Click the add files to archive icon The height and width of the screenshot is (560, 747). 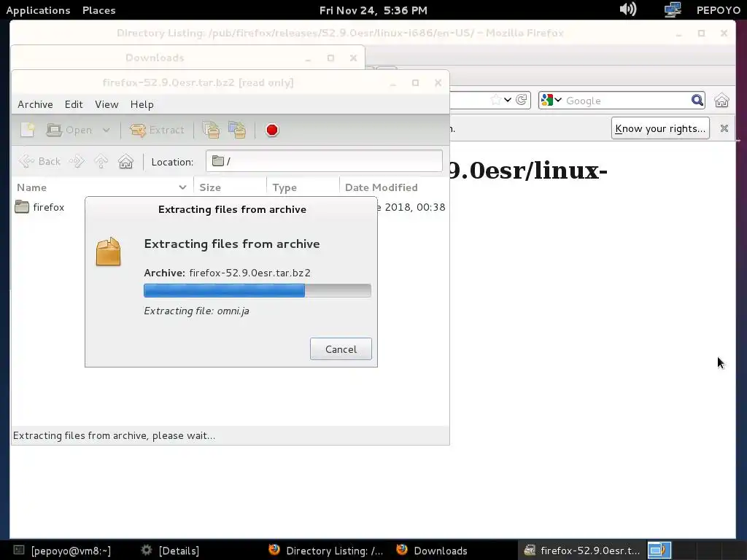click(211, 130)
